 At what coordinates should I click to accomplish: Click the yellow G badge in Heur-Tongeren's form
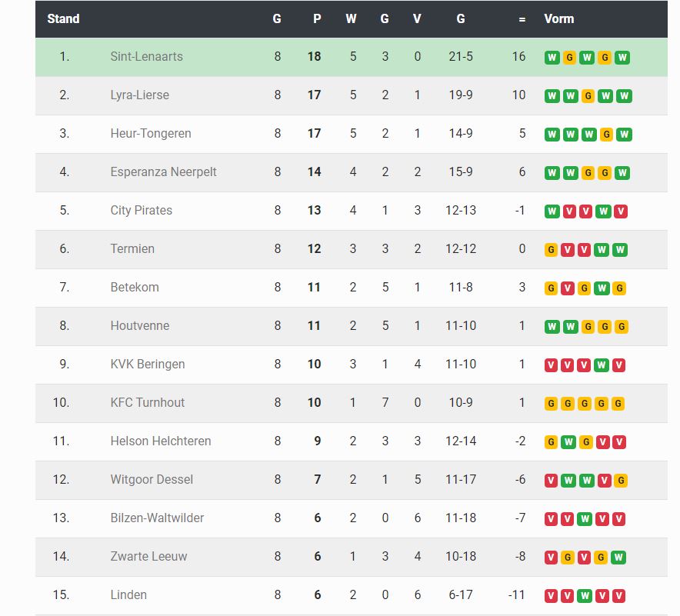(605, 135)
